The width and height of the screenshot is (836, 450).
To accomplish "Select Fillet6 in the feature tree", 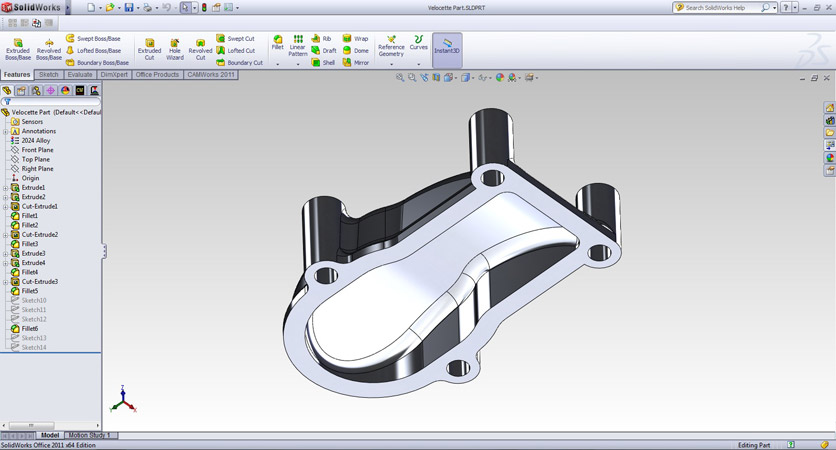I will point(30,329).
